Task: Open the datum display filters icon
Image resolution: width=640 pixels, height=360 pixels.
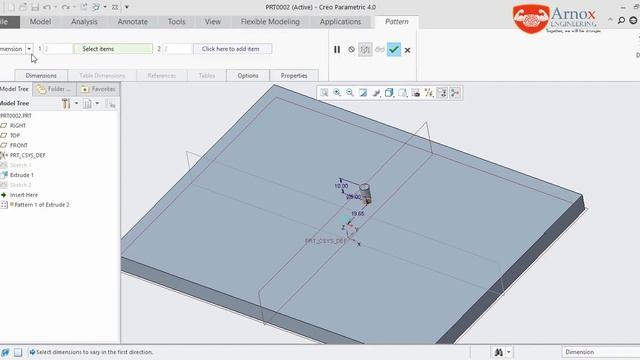Action: click(x=429, y=93)
